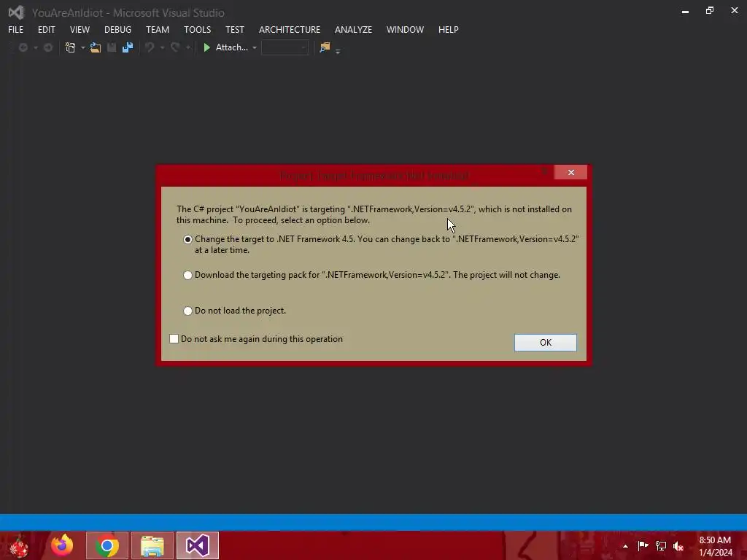Open the ARCHITECTURE menu
The width and height of the screenshot is (747, 560).
pos(290,29)
